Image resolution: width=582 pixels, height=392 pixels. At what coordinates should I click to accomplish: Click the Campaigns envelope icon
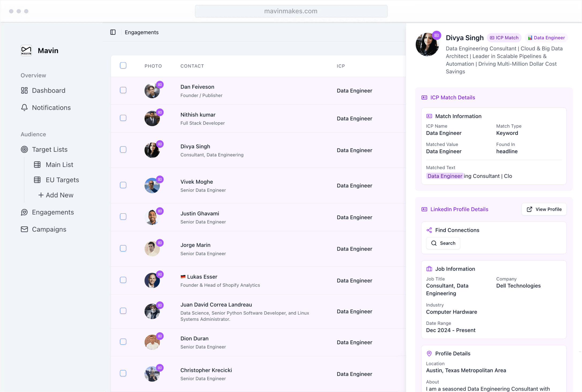pyautogui.click(x=24, y=229)
